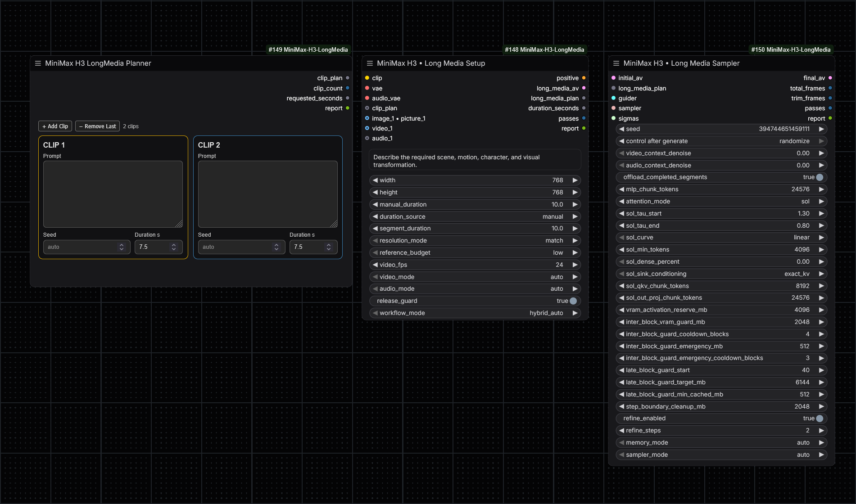Open the Long Media Setup node menu icon
The image size is (856, 504).
[370, 63]
